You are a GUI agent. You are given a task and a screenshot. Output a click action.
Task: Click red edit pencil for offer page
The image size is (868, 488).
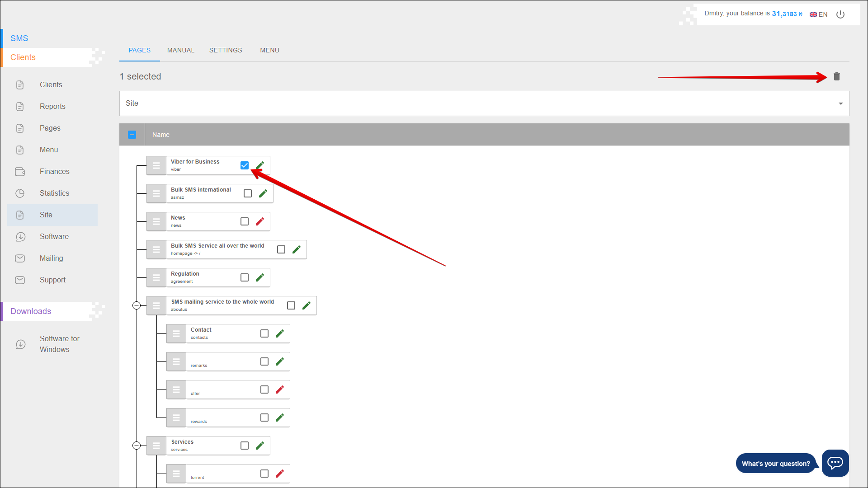tap(280, 389)
